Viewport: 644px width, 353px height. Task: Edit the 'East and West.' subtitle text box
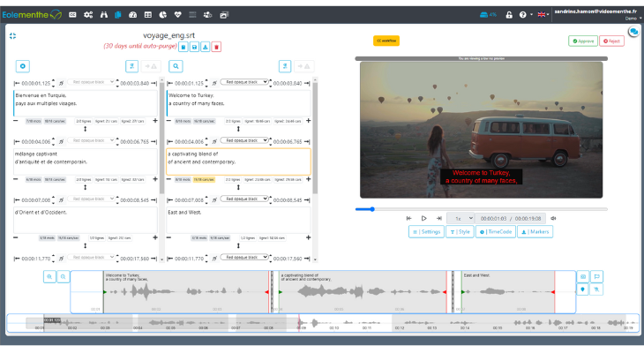(238, 220)
